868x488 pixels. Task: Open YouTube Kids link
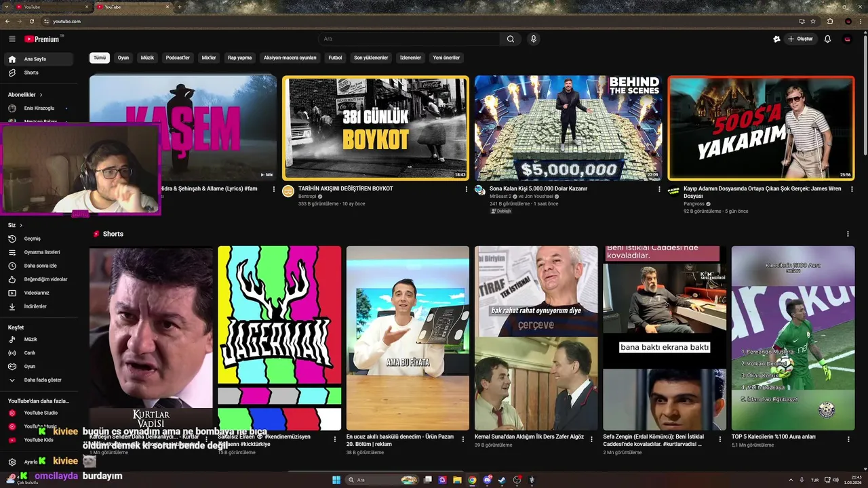tap(39, 440)
